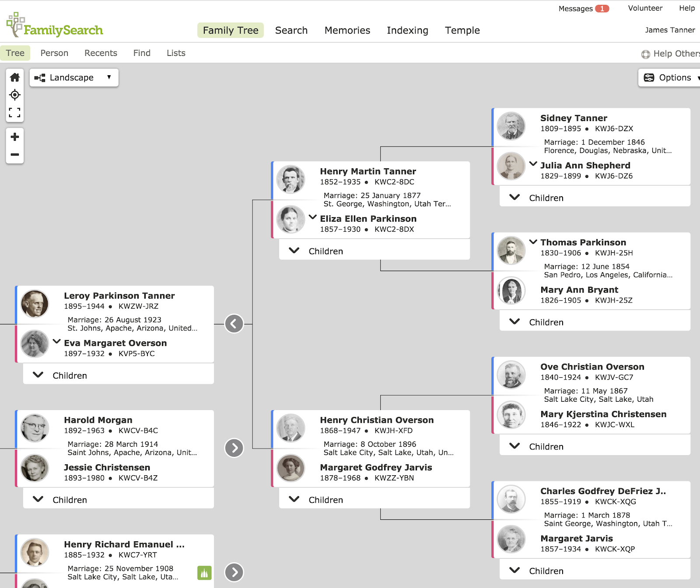Click the recenter target icon

point(15,95)
